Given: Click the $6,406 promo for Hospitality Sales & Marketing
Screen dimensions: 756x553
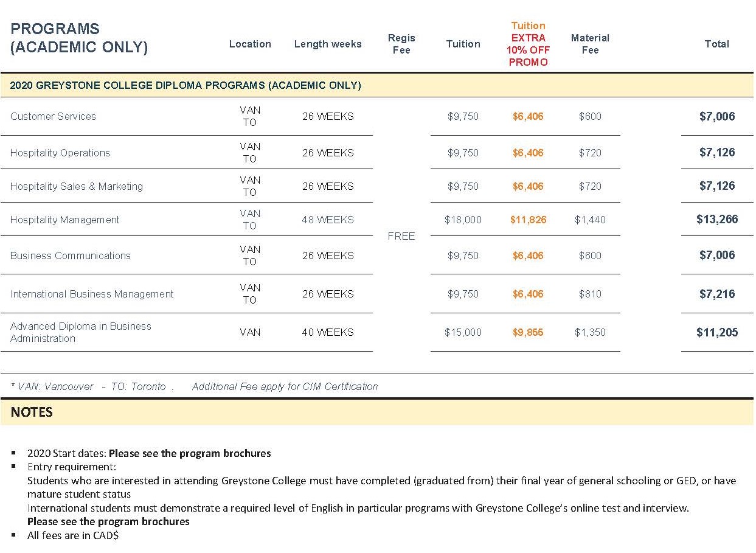Looking at the screenshot, I should point(528,186).
